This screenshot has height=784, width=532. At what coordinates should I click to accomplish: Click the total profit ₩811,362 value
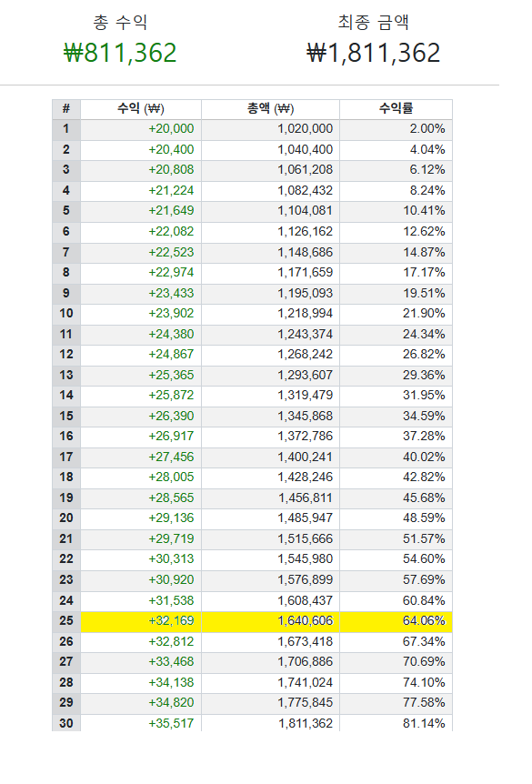(x=121, y=53)
